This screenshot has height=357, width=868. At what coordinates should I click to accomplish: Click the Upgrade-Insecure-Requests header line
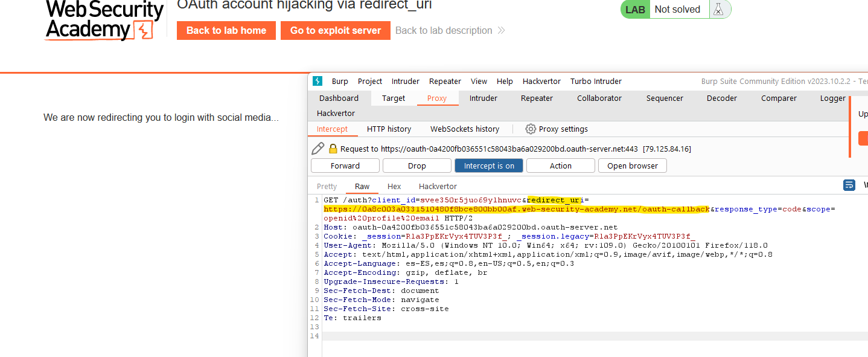point(391,281)
